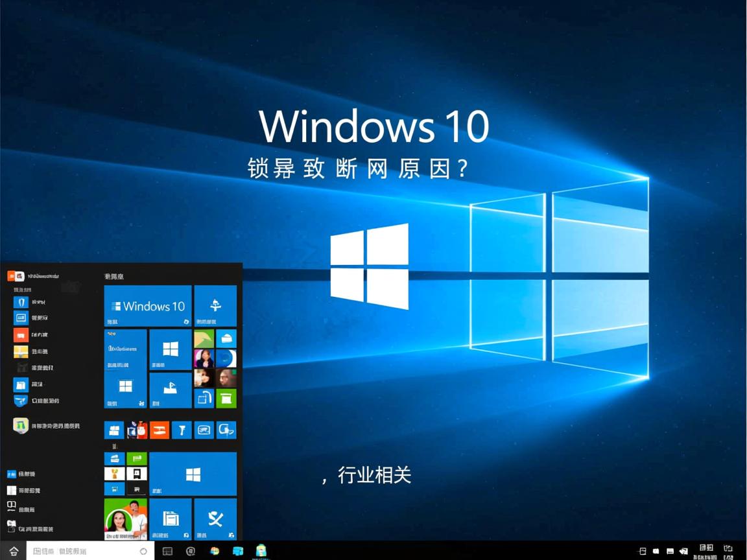The image size is (747, 560).
Task: Launch the Store app from the taskbar
Action: pos(237,551)
